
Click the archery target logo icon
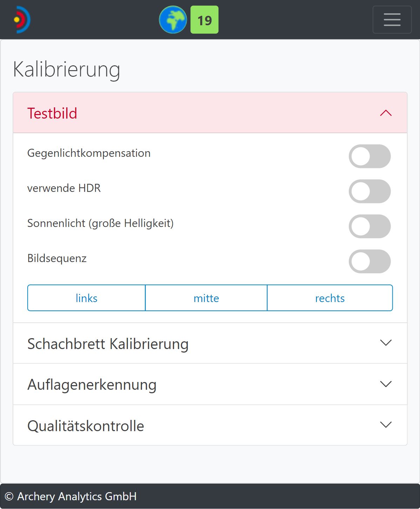22,20
